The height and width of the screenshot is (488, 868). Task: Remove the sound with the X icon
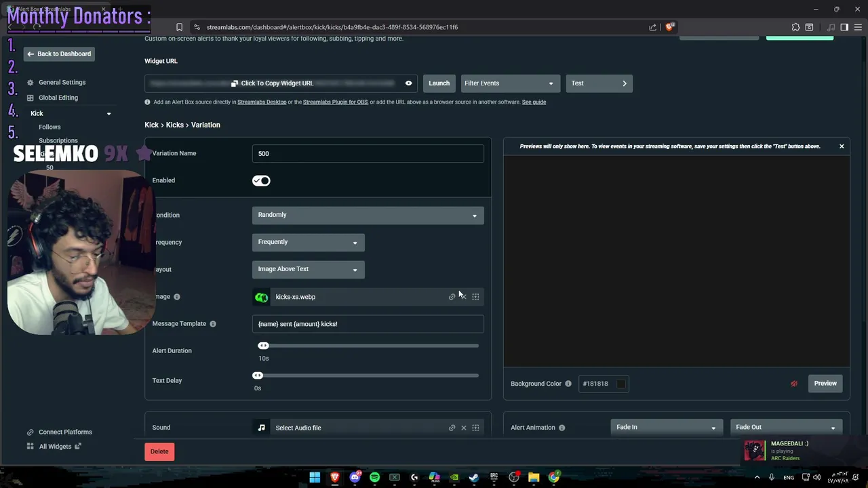tap(464, 428)
